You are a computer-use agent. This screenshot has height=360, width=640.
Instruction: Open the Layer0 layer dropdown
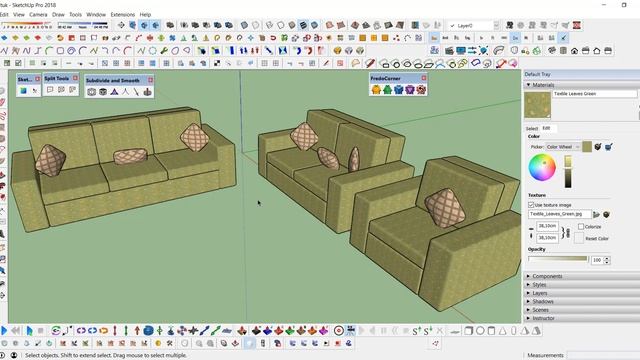[496, 25]
